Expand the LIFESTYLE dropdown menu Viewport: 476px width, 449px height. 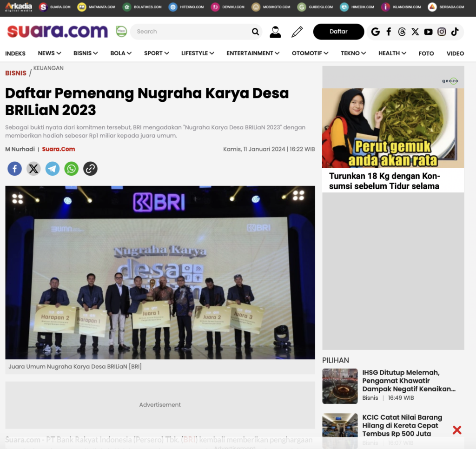coord(198,53)
